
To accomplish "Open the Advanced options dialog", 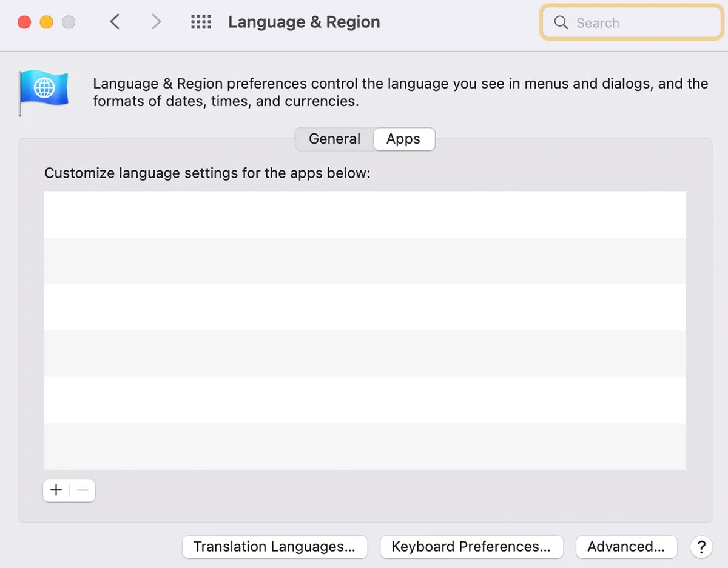I will (x=626, y=546).
